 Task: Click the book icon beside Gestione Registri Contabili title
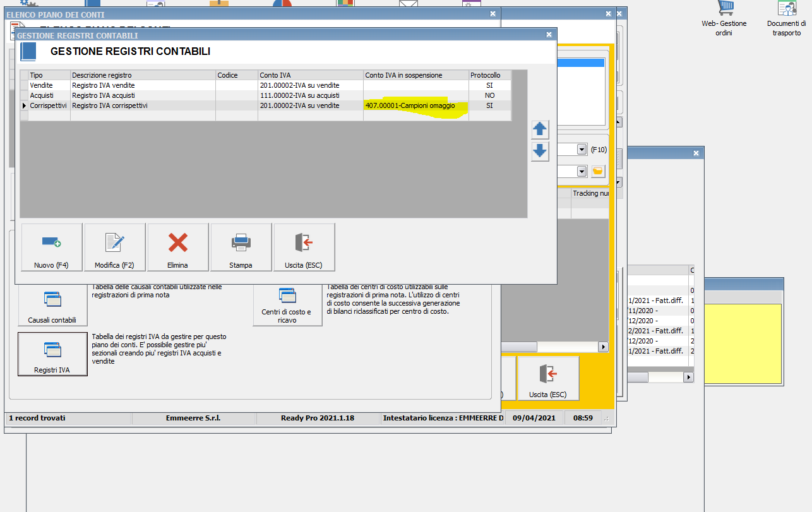(28, 52)
